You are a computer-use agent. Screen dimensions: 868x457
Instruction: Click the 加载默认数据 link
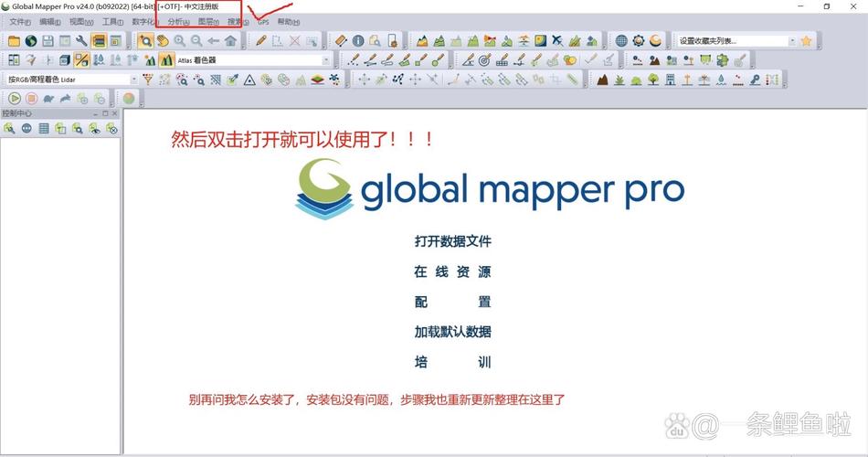pyautogui.click(x=453, y=332)
